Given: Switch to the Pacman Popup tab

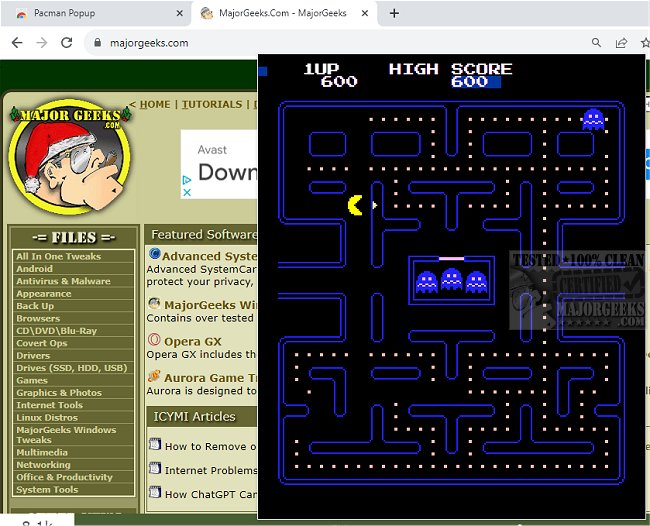Looking at the screenshot, I should click(96, 13).
